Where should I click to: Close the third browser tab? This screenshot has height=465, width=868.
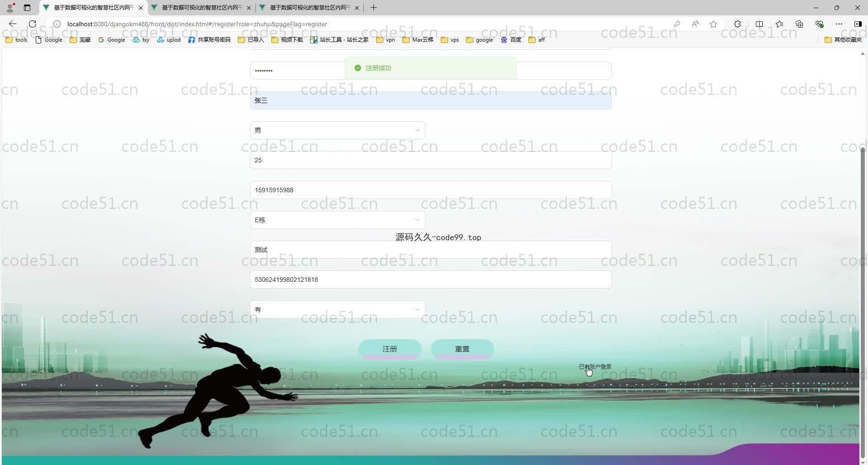coord(357,8)
